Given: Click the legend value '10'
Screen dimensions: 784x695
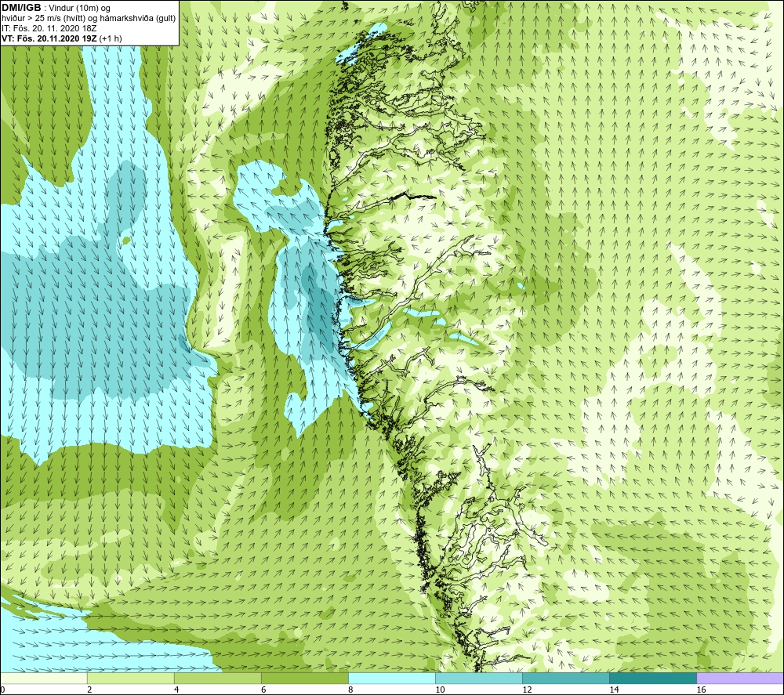Looking at the screenshot, I should pos(440,690).
